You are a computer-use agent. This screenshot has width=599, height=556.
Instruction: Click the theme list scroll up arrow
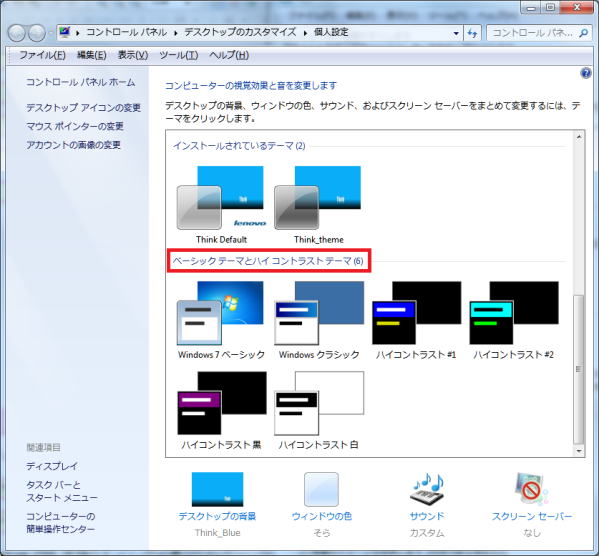[579, 137]
